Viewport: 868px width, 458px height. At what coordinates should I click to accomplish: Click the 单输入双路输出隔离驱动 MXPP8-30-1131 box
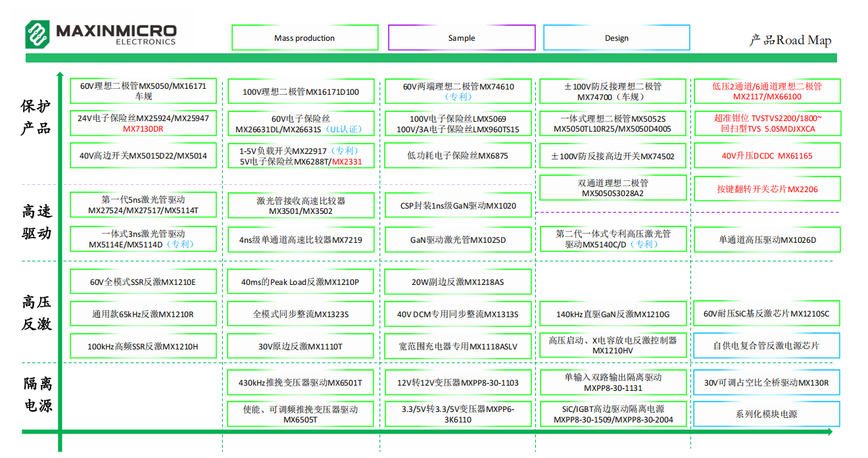[614, 382]
